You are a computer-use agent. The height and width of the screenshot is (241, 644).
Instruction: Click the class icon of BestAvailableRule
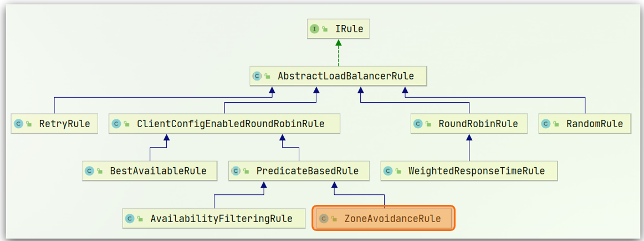89,171
